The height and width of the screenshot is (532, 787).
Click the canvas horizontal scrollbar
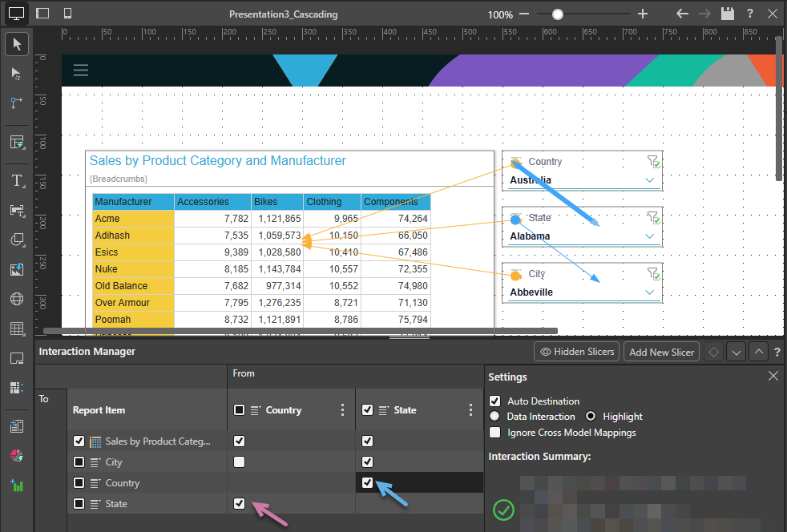point(301,331)
